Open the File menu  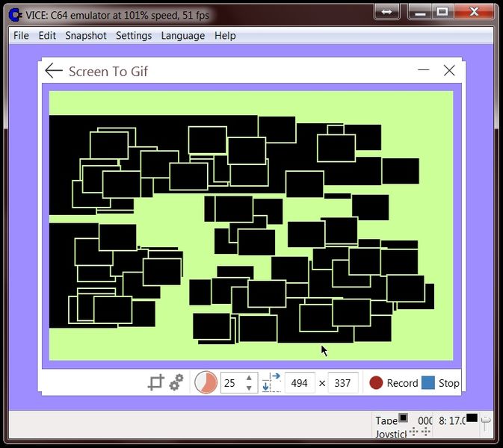21,36
